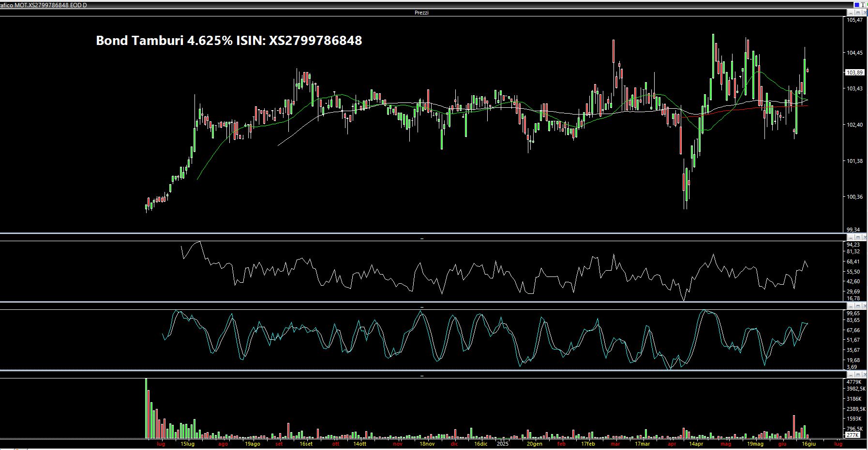Click the 15lug date on time axis

coord(187,444)
